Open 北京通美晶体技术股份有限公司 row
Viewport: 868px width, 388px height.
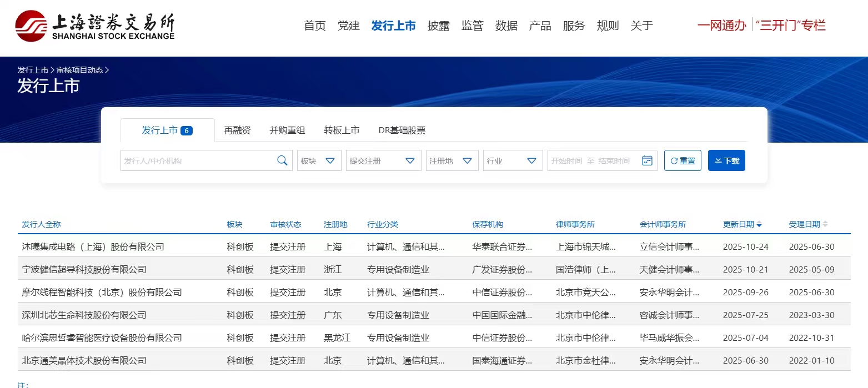pyautogui.click(x=434, y=360)
